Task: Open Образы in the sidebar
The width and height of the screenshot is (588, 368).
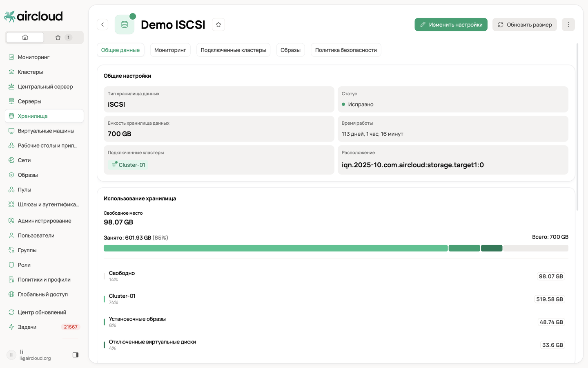Action: point(44,175)
